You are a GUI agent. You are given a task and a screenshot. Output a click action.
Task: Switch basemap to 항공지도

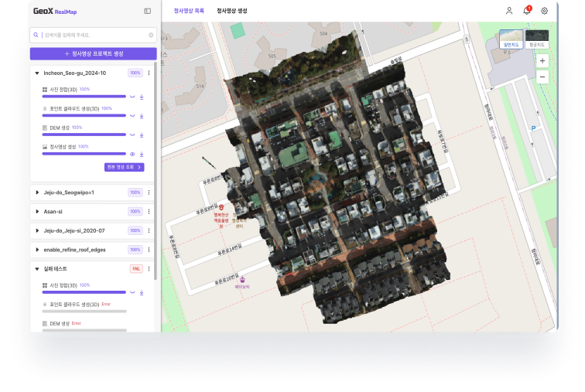click(536, 37)
